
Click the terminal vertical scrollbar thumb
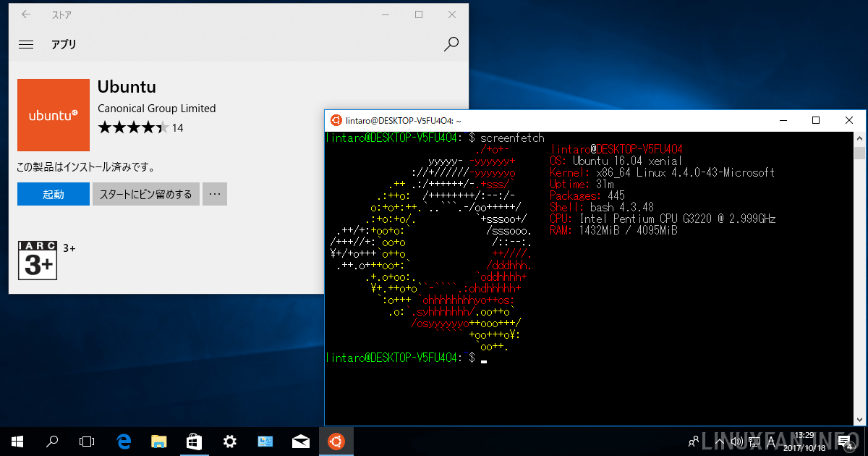coord(859,153)
